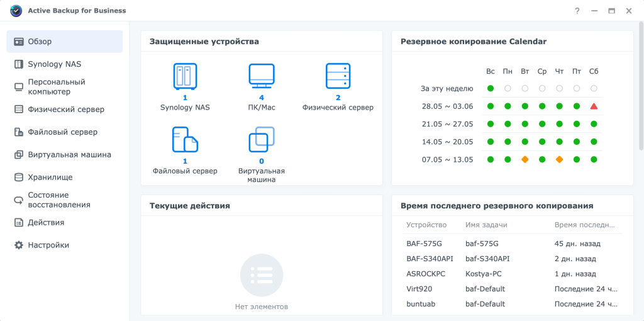Click the Хранилище database sidebar icon

[19, 177]
